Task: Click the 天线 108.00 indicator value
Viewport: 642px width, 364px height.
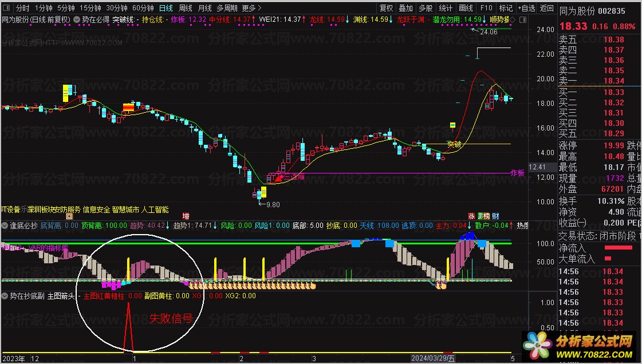Action: (379, 225)
